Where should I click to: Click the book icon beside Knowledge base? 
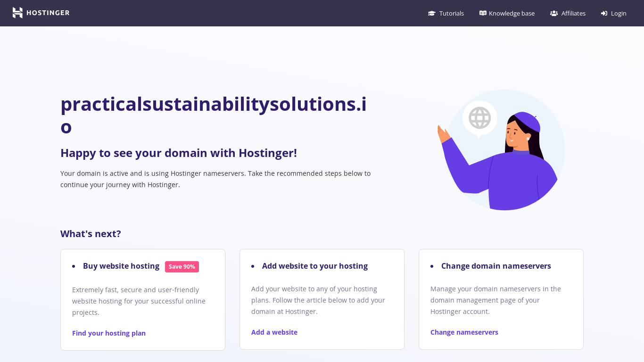coord(483,13)
